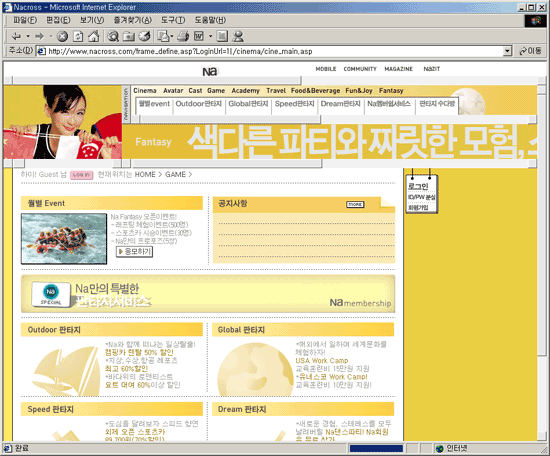
Task: Click the pink LOG IN button
Action: 82,175
